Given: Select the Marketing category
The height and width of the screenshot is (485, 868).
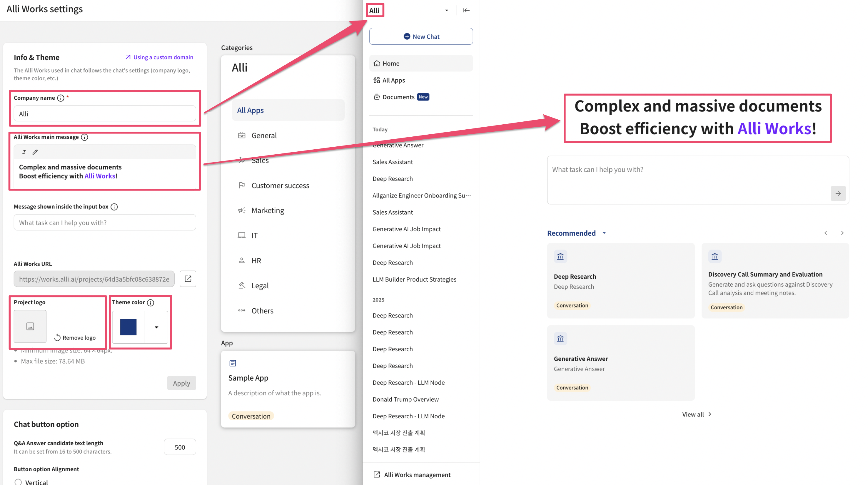Looking at the screenshot, I should click(x=268, y=210).
